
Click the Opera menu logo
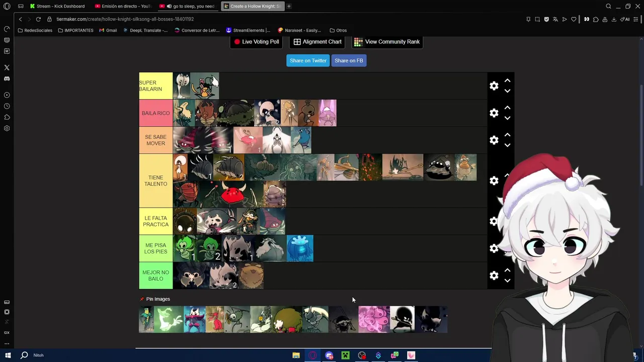tap(7, 6)
